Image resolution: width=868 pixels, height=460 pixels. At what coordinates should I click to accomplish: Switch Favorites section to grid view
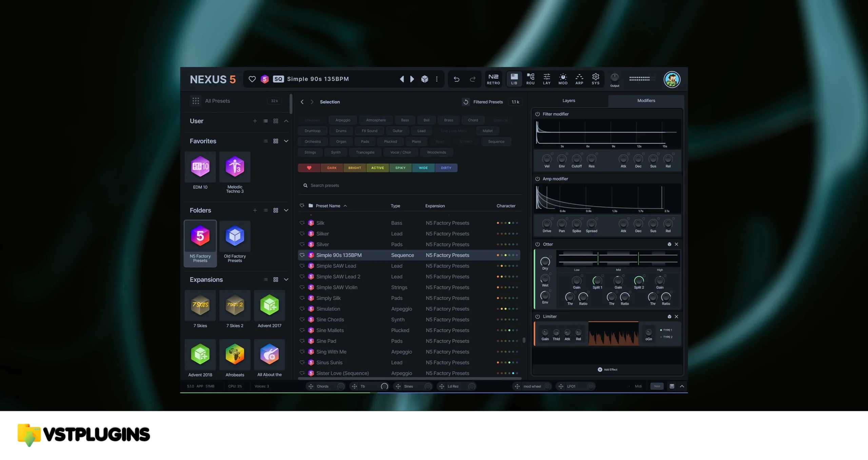pyautogui.click(x=276, y=141)
